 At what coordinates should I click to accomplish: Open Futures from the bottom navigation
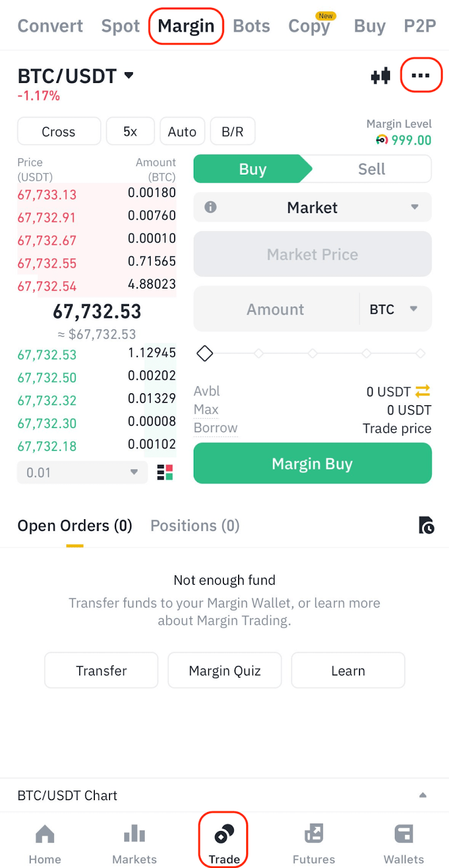click(313, 844)
